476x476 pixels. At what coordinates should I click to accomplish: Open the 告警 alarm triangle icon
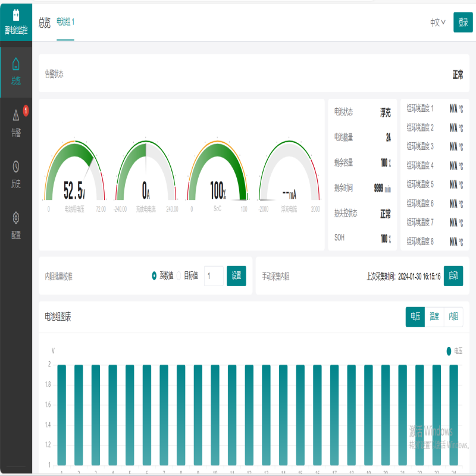[x=16, y=115]
